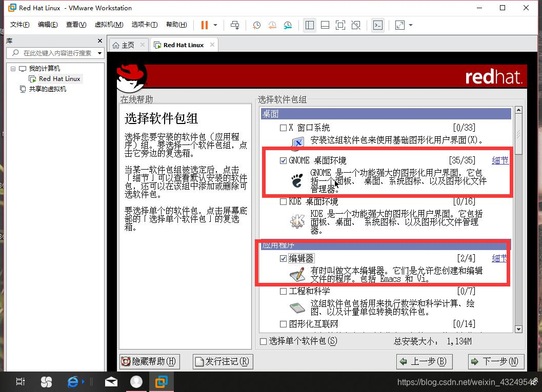Click the GNOME foot icon
Screen dimensions: 542x392
click(297, 180)
